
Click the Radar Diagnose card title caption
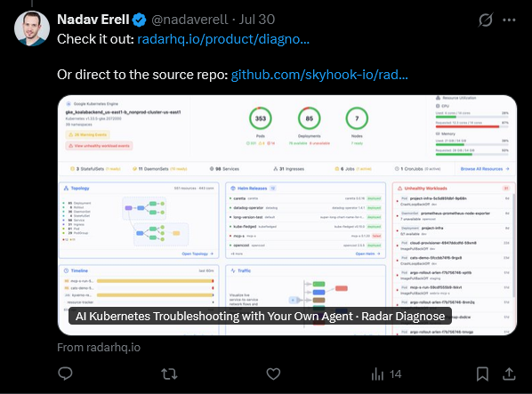click(260, 316)
